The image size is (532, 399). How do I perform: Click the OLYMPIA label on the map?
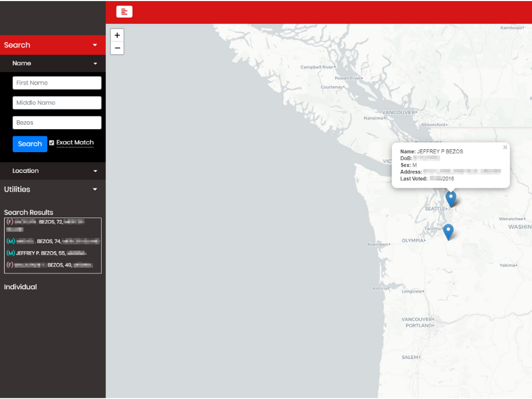pos(413,240)
